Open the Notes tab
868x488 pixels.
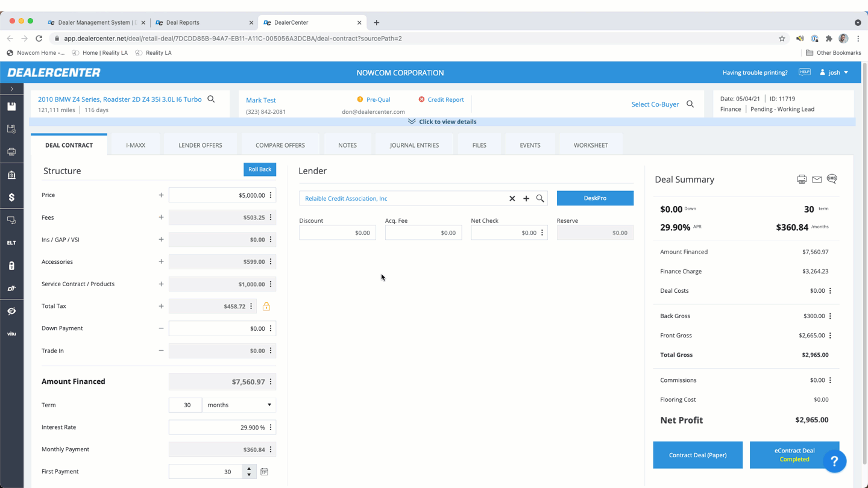pos(347,145)
